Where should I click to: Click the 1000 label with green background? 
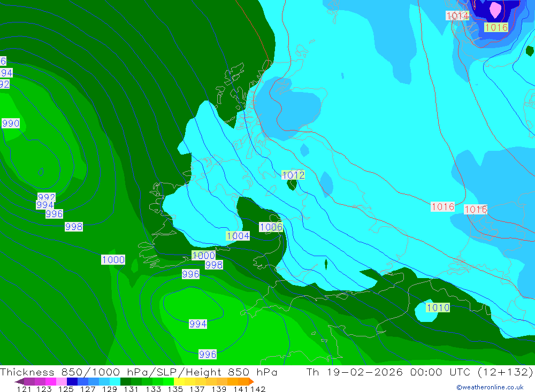(204, 255)
